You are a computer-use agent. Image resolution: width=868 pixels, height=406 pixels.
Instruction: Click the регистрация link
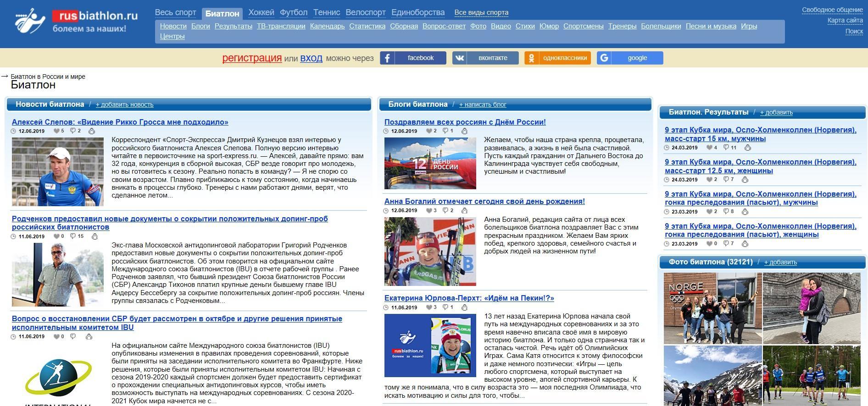(x=252, y=58)
